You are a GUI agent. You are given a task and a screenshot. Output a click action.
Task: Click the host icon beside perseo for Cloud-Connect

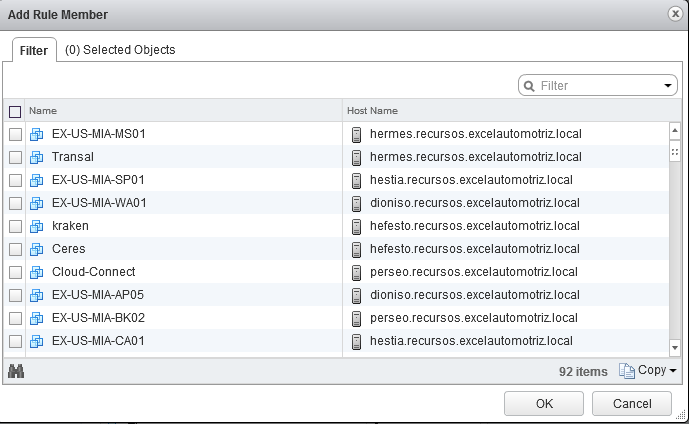(x=356, y=272)
